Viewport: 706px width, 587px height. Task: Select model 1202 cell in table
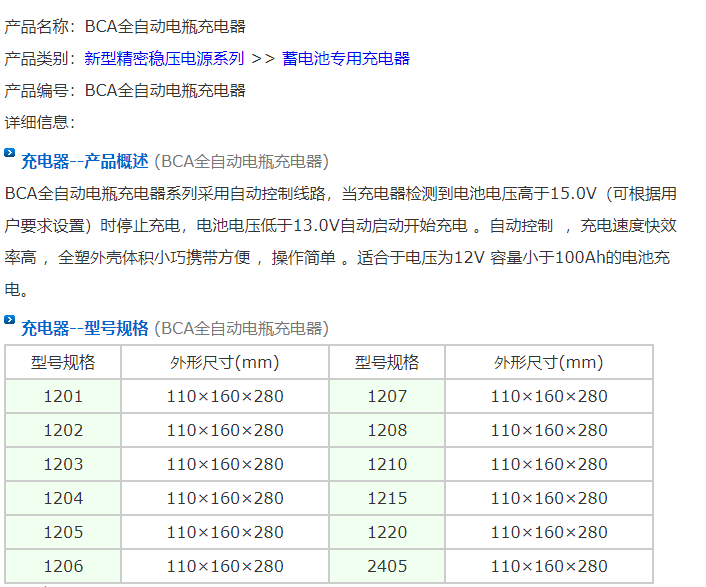point(63,430)
